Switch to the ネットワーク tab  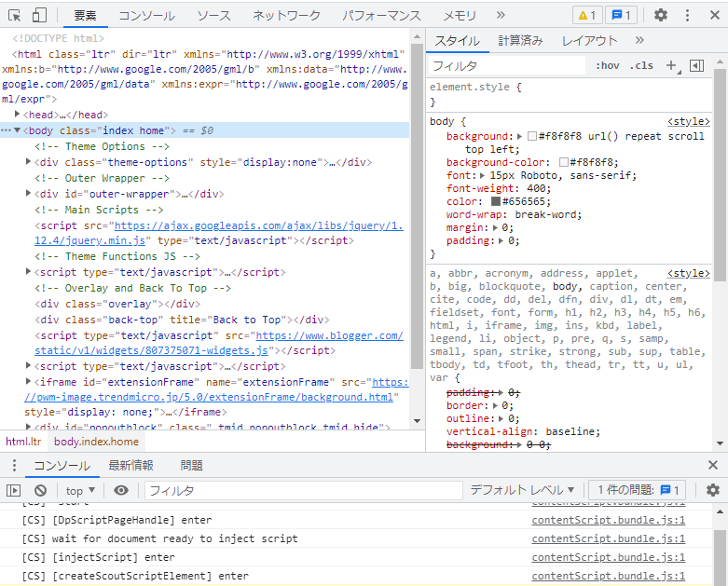click(286, 16)
